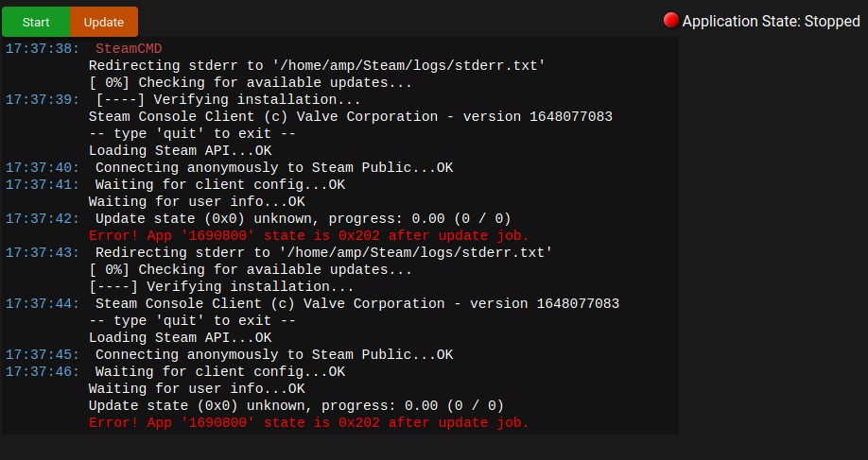Screen dimensions: 868x460
Task: Click the red SteamCMD heading
Action: pyautogui.click(x=129, y=49)
